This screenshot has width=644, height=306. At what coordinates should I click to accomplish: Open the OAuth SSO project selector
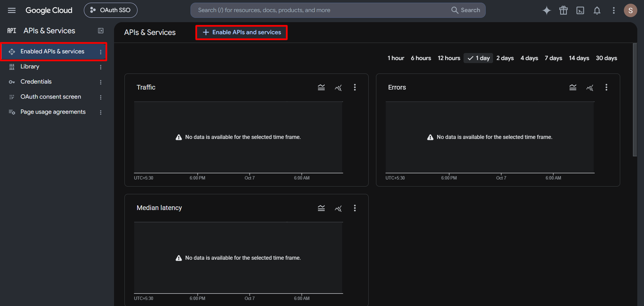pos(111,10)
